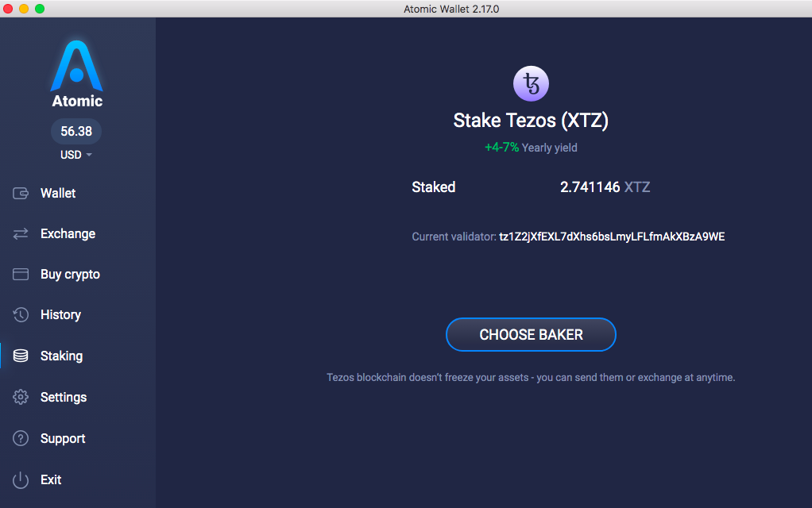
Task: Open the Support page
Action: [x=63, y=439]
